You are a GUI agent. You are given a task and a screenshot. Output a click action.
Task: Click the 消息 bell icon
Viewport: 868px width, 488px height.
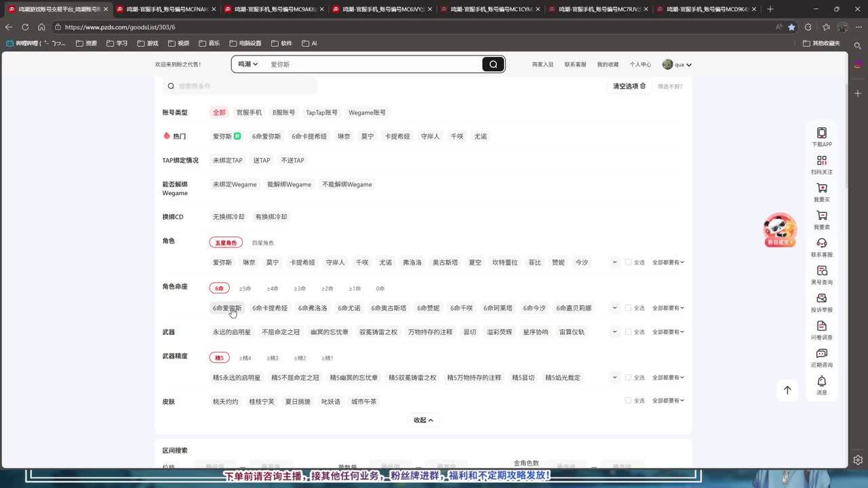pos(821,382)
